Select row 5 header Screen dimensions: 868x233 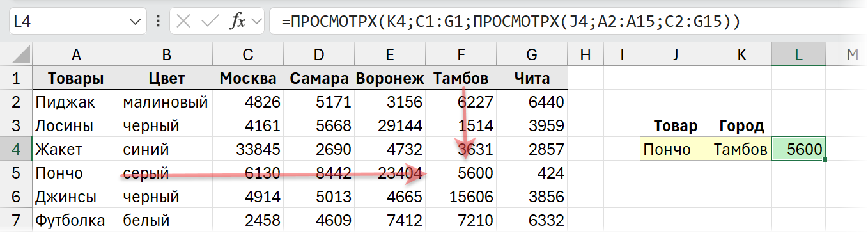point(16,173)
